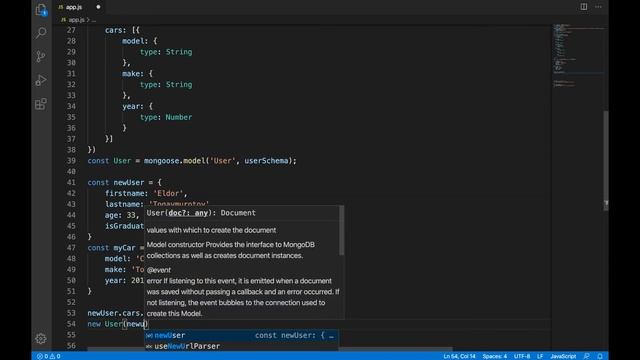Image resolution: width=640 pixels, height=360 pixels.
Task: Open the Extensions view
Action: click(x=41, y=104)
